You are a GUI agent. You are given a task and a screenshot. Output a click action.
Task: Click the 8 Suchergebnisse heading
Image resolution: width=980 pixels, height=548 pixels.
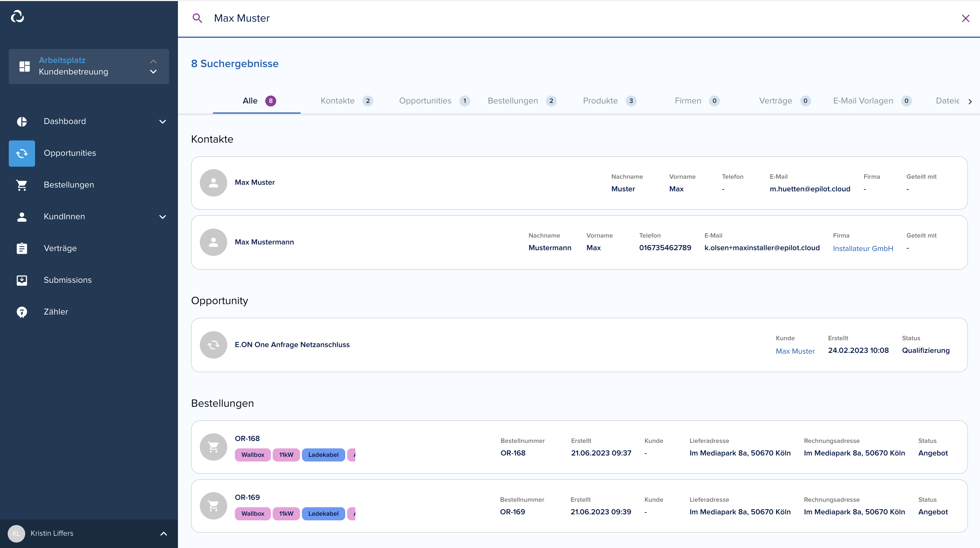[234, 64]
